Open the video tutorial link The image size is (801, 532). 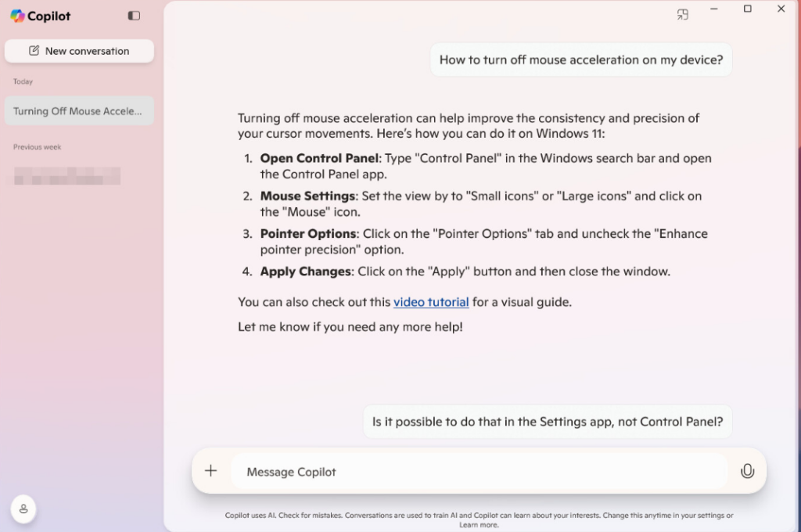click(x=431, y=302)
